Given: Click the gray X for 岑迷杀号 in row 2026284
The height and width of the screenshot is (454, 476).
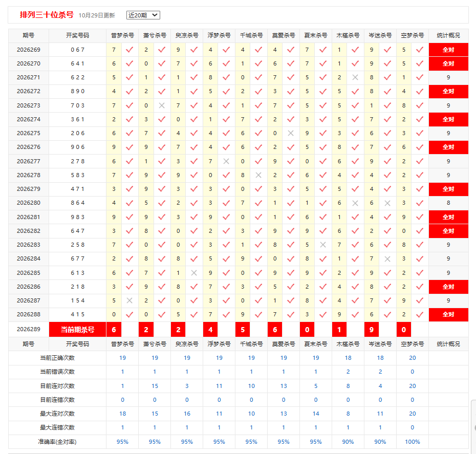Looking at the screenshot, I should click(x=387, y=259).
